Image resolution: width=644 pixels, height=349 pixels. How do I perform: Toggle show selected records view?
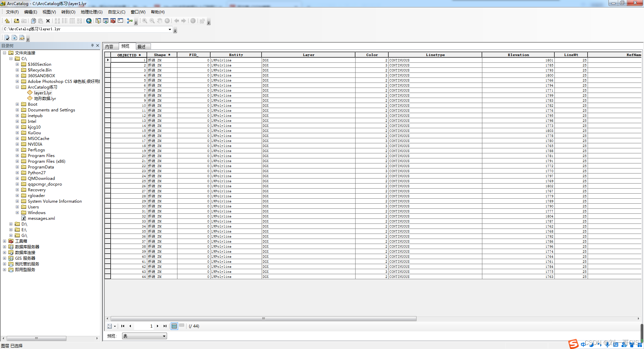point(182,325)
